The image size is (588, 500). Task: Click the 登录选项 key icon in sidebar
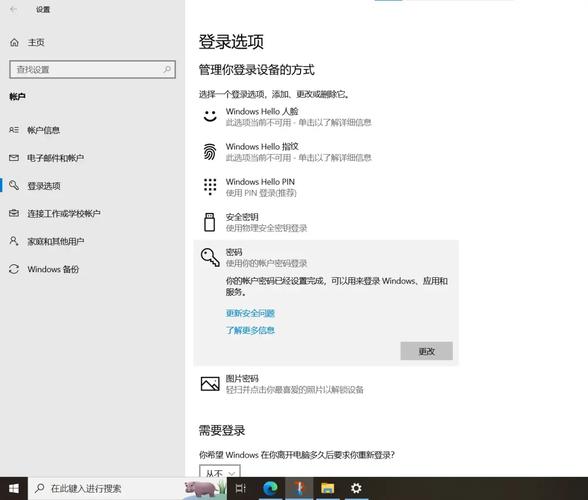pos(14,185)
